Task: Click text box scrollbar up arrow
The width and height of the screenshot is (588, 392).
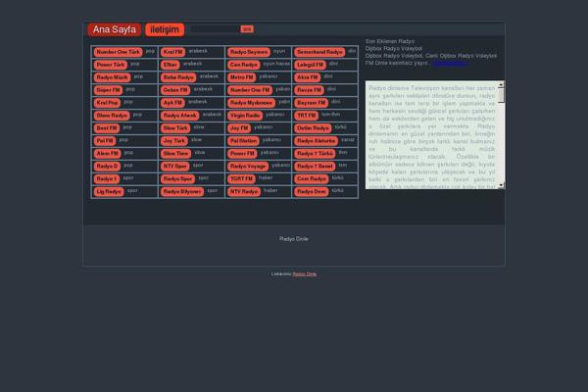Action: (x=501, y=85)
